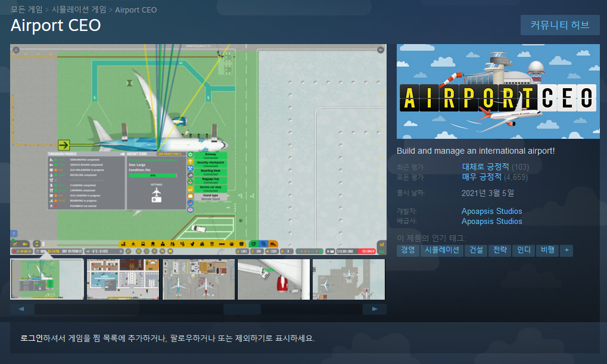
Task: Select the 건설 tag
Action: [476, 250]
